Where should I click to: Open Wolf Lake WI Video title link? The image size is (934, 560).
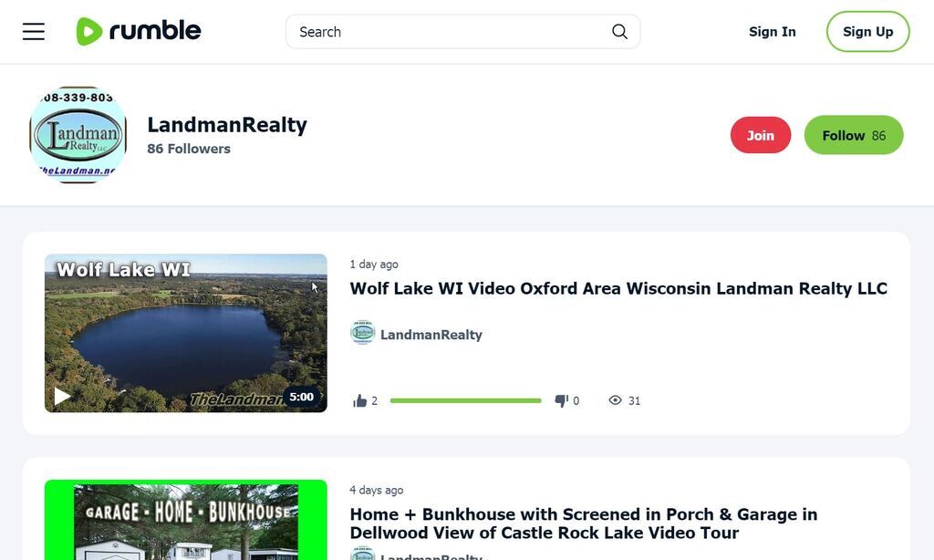pyautogui.click(x=618, y=289)
